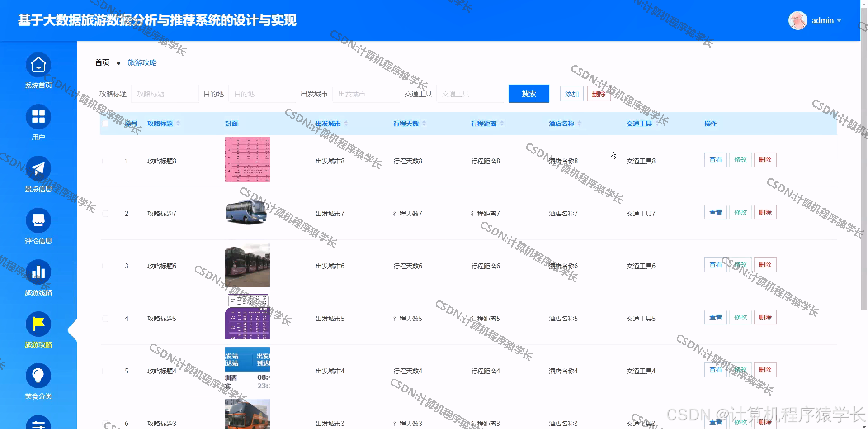Open the 评论信息 icon
The height and width of the screenshot is (429, 868).
tap(38, 220)
